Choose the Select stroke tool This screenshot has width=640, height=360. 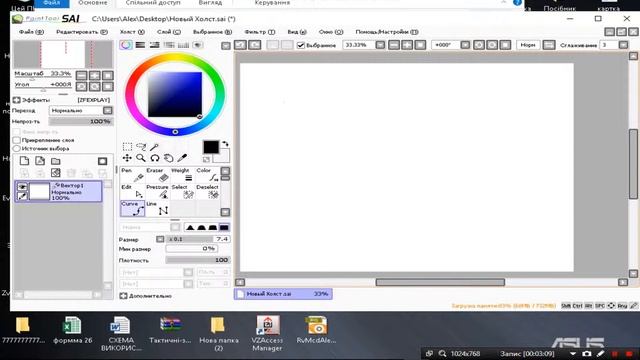click(182, 191)
